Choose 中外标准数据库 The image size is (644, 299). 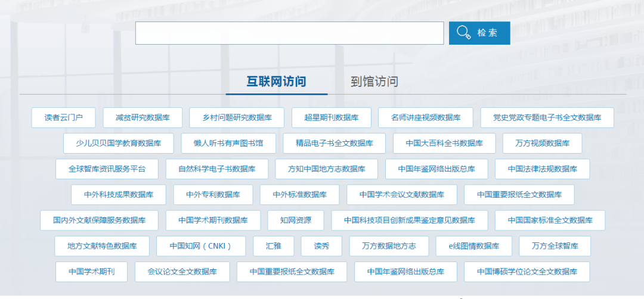click(x=299, y=194)
